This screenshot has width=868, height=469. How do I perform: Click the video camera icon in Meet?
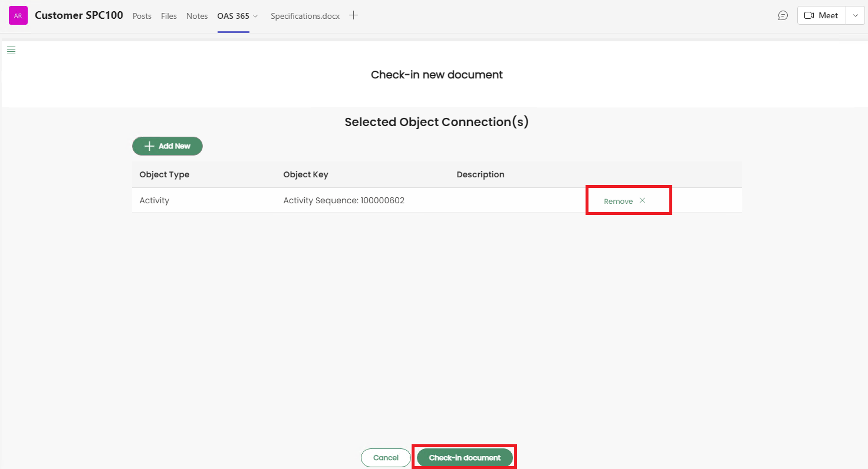(x=809, y=16)
